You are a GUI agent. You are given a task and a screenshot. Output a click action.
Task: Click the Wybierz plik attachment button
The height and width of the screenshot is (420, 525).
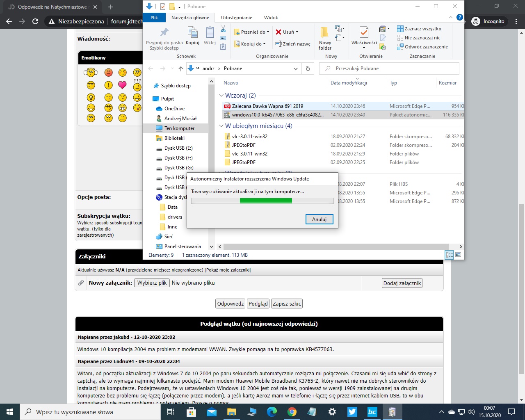tap(152, 283)
